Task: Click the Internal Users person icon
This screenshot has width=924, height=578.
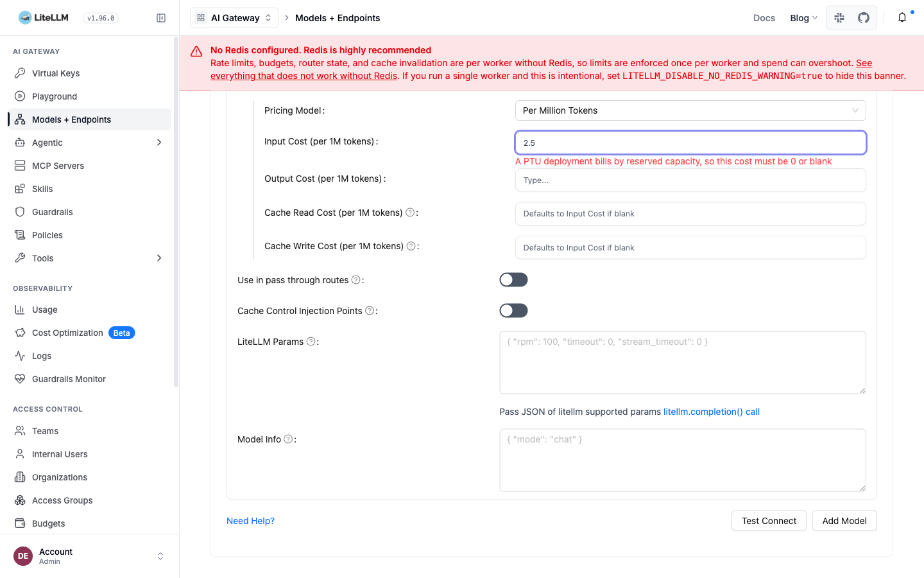Action: tap(20, 454)
